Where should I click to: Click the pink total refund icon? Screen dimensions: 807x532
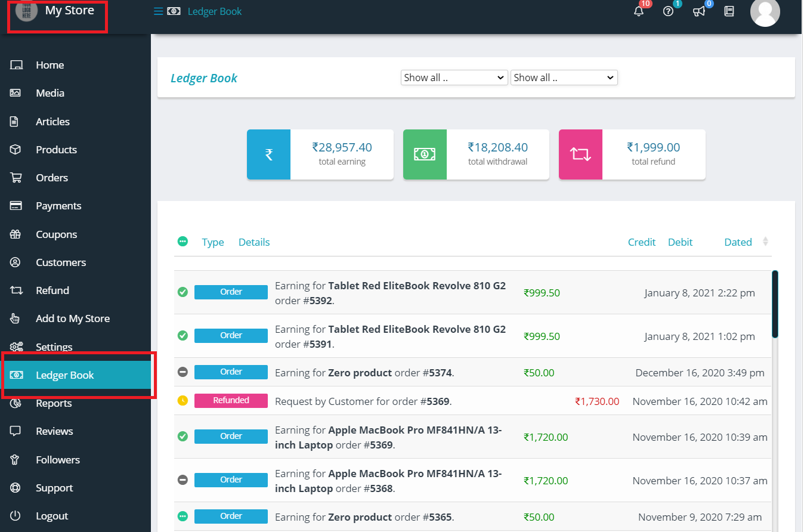(580, 154)
